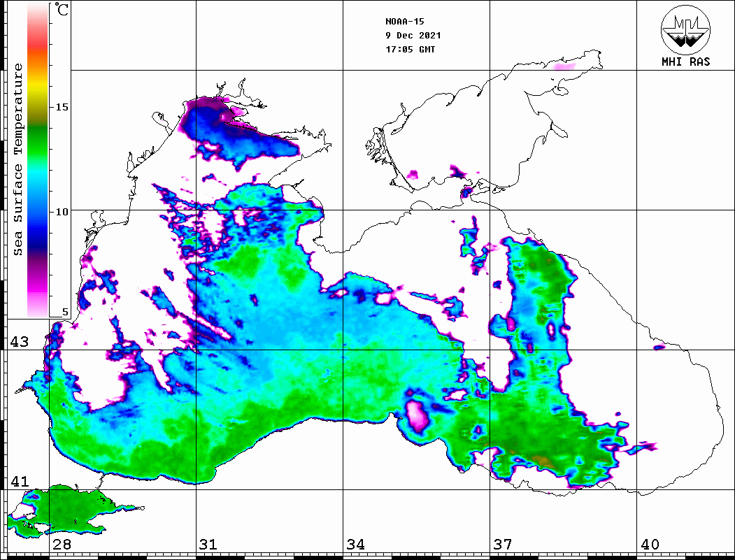Click the 15 mark on temperature scale

point(62,107)
